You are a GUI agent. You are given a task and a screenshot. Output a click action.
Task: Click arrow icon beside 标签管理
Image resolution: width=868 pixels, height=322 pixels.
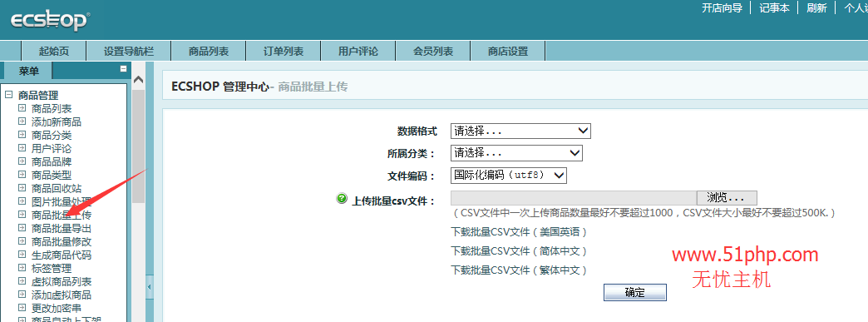22,268
